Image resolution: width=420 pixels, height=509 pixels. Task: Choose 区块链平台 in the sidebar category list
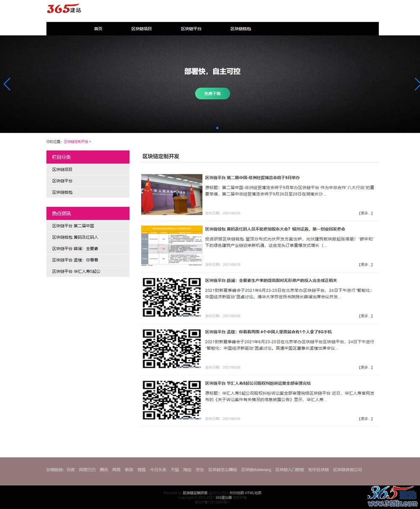point(62,181)
